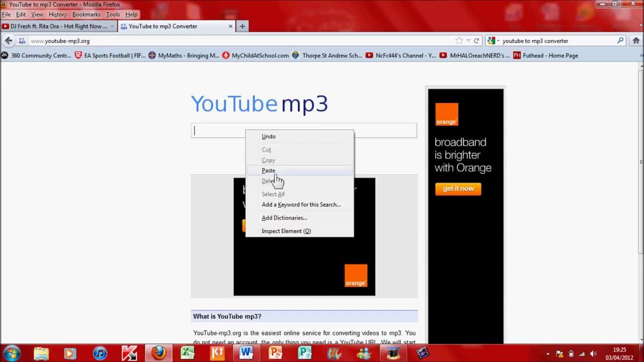Click the network signal tray icon

pos(582,353)
